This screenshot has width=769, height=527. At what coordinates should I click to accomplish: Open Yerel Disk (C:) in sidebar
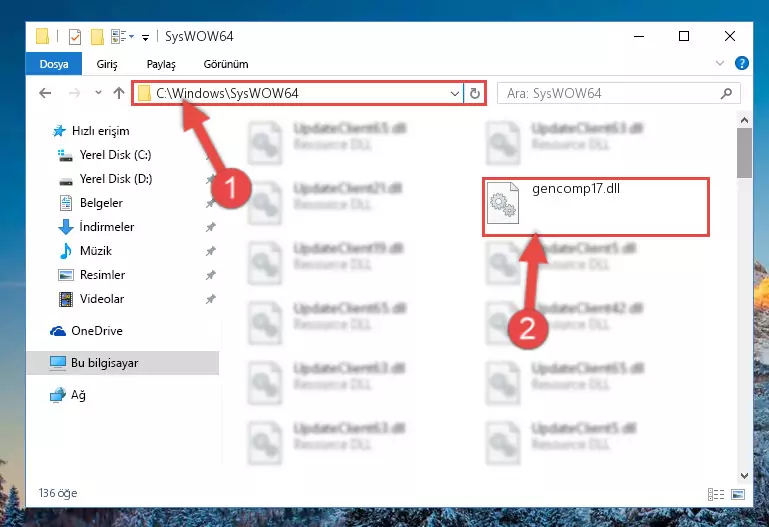[x=115, y=155]
